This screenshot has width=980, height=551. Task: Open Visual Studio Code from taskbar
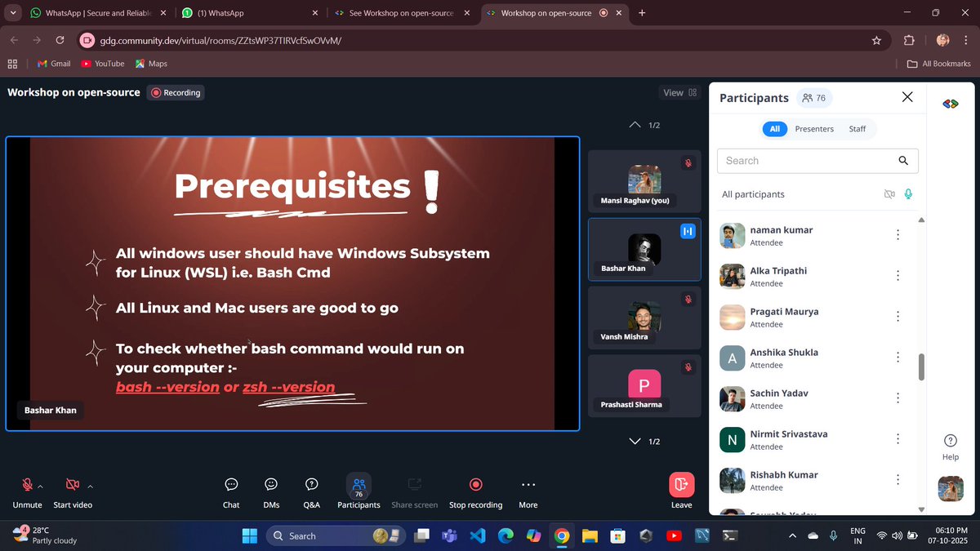point(478,535)
